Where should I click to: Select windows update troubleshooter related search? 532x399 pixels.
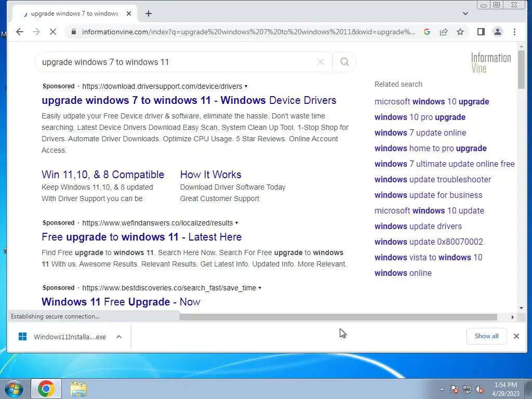433,179
